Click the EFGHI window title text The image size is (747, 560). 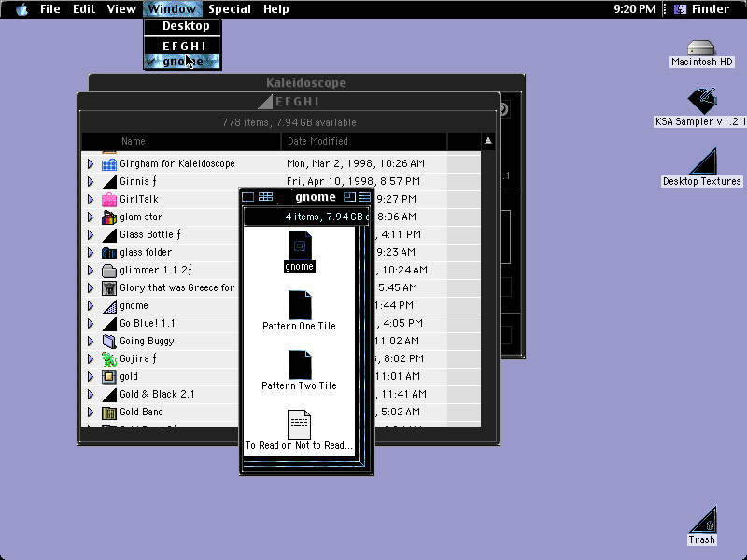tap(297, 102)
